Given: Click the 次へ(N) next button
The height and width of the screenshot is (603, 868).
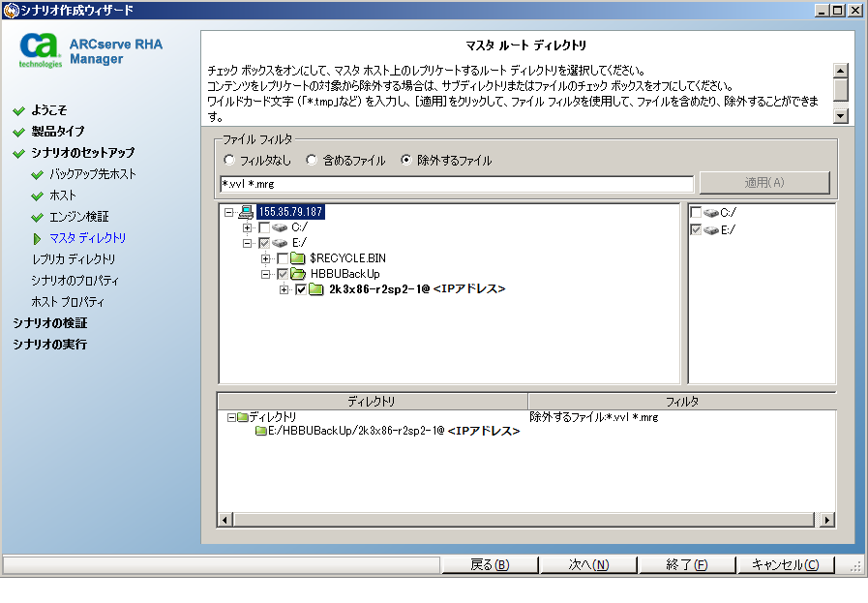Looking at the screenshot, I should 588,565.
